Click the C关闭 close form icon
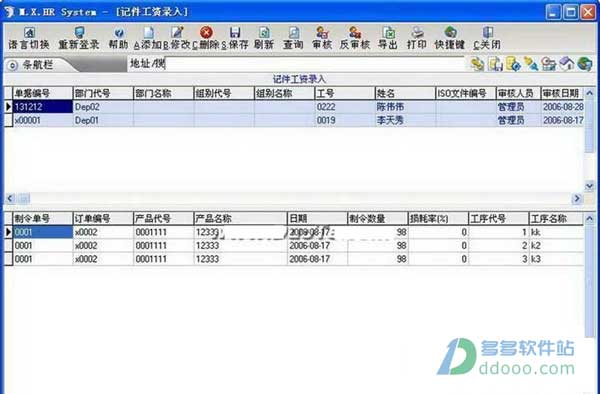This screenshot has height=394, width=600. point(487,33)
